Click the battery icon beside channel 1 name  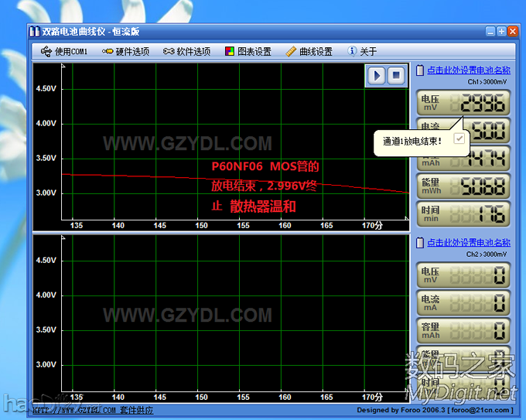pos(421,70)
